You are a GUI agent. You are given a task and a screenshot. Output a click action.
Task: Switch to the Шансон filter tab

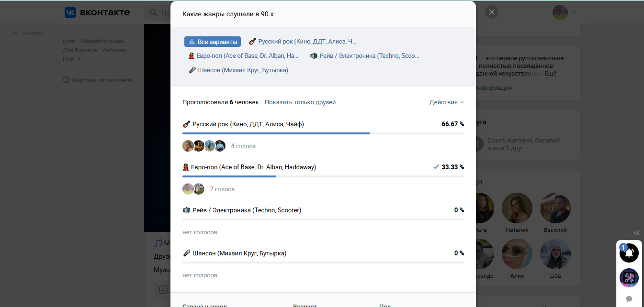click(x=239, y=70)
